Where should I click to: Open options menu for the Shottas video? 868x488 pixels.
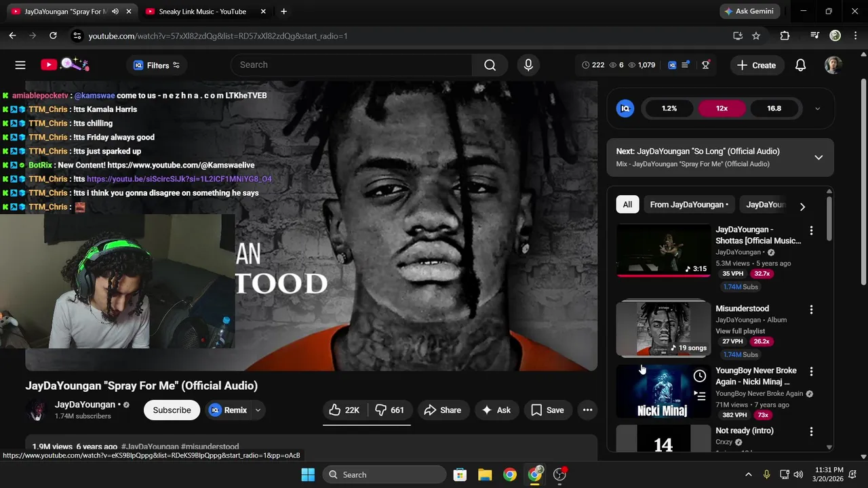pos(811,231)
